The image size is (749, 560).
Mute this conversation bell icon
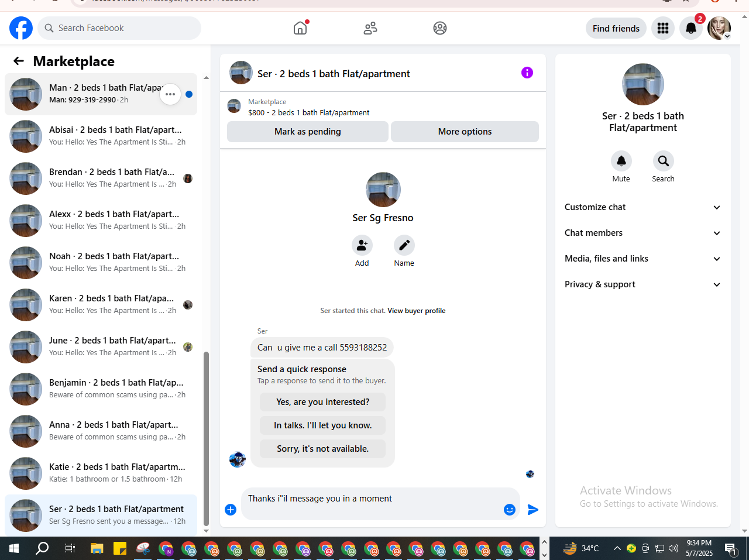click(x=621, y=161)
